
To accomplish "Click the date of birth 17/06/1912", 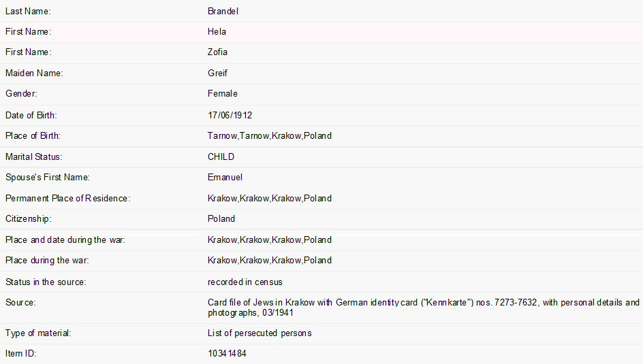I will [x=230, y=116].
